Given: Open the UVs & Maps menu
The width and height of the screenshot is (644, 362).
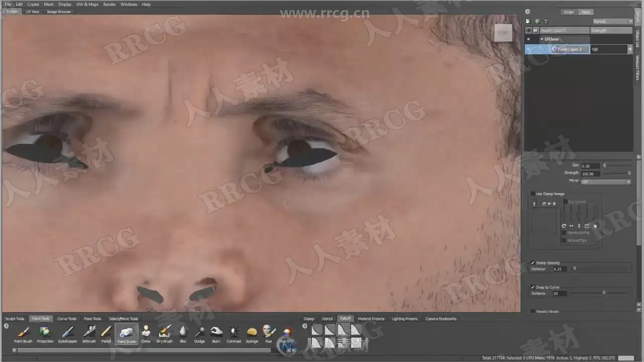Looking at the screenshot, I should pos(88,4).
